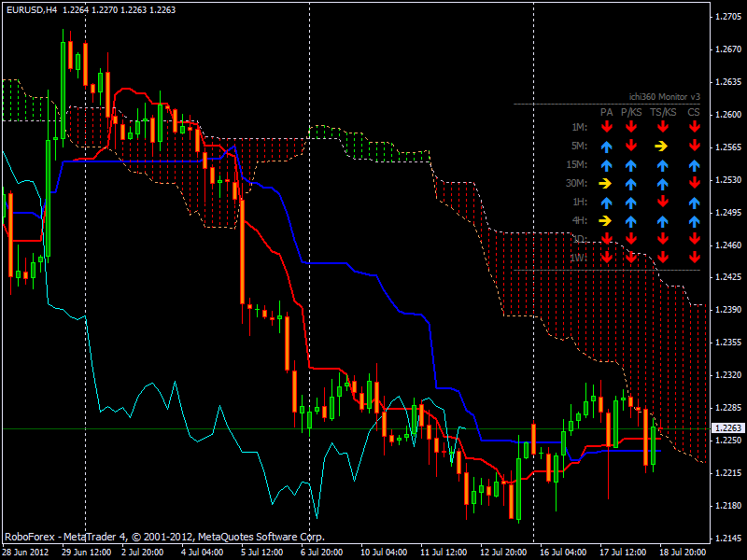
Task: Click the 15M: timeframe row label
Action: (x=578, y=164)
